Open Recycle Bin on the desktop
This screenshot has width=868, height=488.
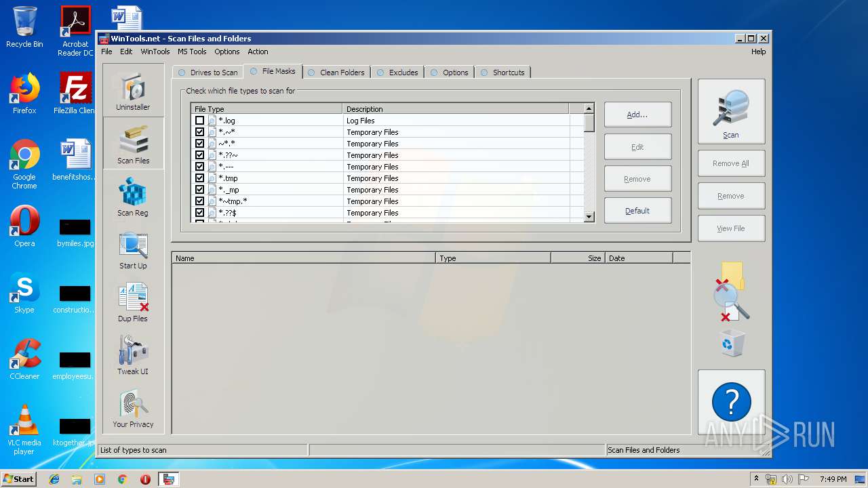(x=24, y=27)
